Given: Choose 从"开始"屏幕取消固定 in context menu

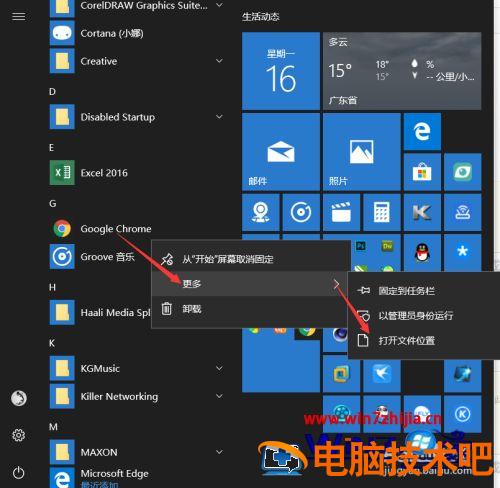Looking at the screenshot, I should click(x=251, y=259).
